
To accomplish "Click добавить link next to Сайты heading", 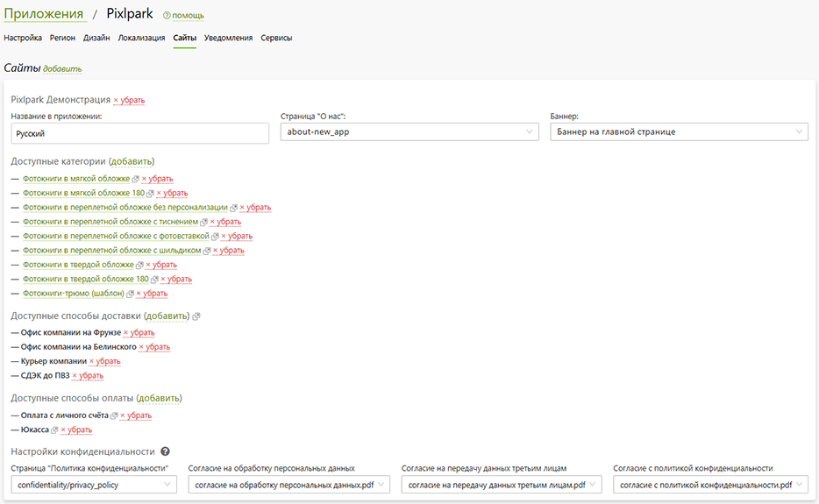I will pyautogui.click(x=62, y=68).
